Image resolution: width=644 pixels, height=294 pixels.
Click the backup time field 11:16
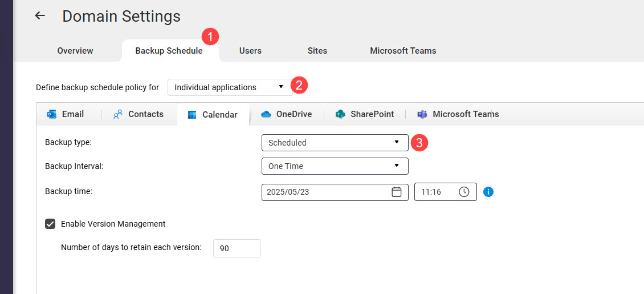(x=436, y=192)
